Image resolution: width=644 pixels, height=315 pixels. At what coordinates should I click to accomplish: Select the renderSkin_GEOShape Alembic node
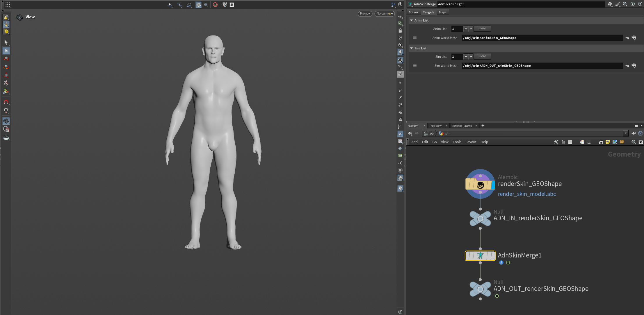tap(480, 184)
